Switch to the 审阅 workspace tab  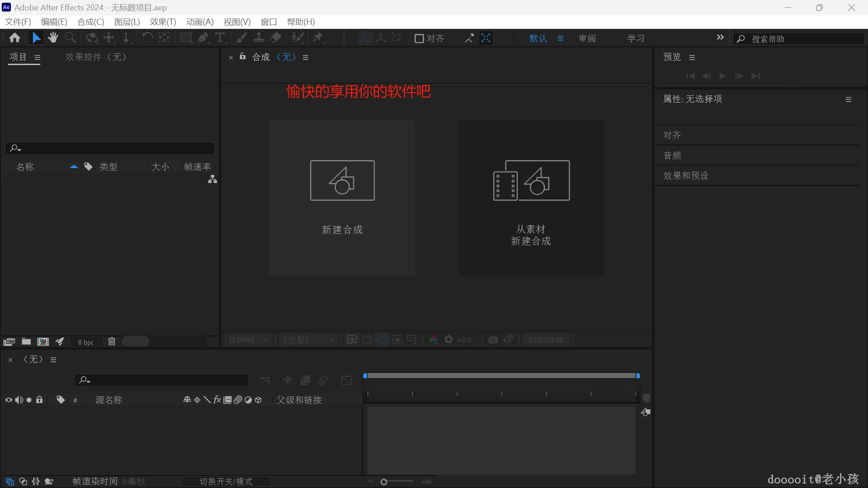(x=586, y=38)
